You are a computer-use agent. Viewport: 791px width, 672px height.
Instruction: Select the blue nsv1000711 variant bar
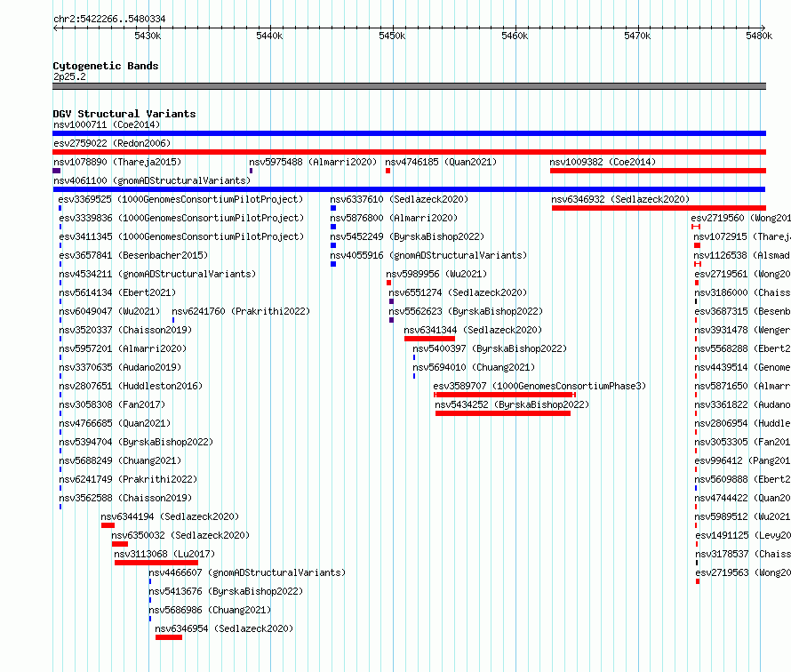[409, 133]
